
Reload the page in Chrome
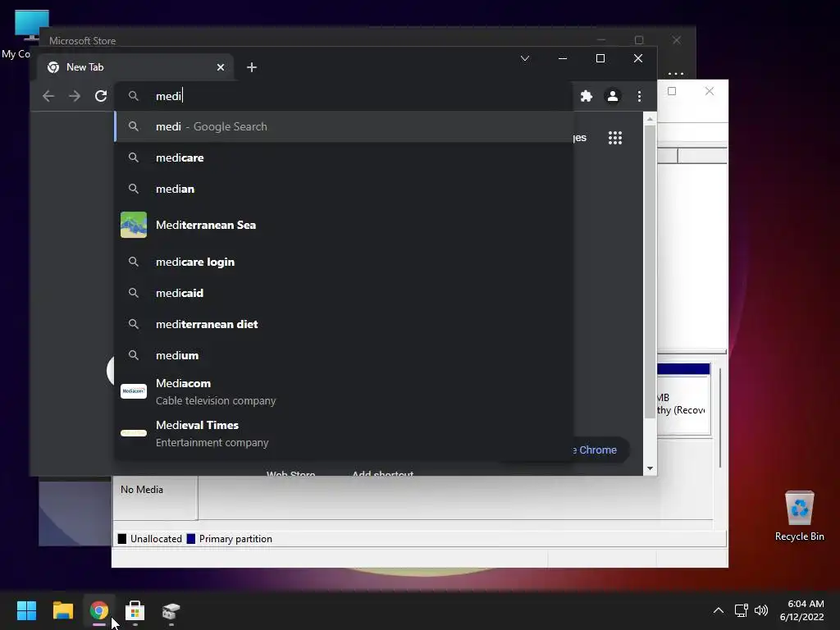coord(101,96)
